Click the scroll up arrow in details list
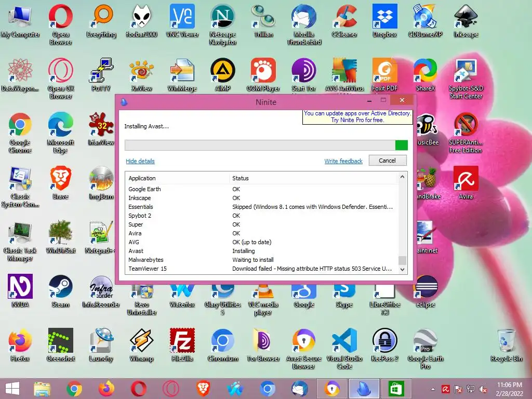Image resolution: width=532 pixels, height=399 pixels. pos(403,177)
